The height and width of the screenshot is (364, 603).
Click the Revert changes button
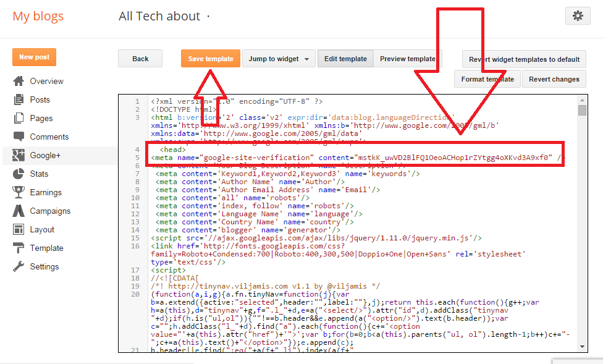click(554, 79)
